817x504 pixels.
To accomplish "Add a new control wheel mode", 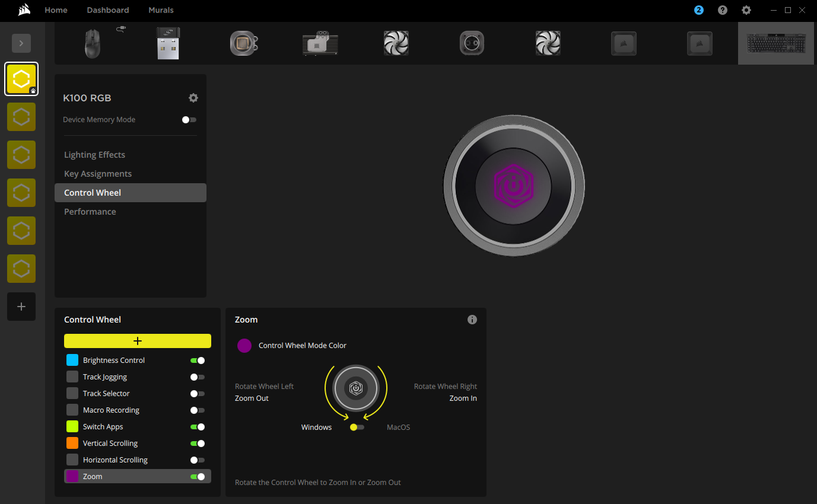I will pos(137,341).
